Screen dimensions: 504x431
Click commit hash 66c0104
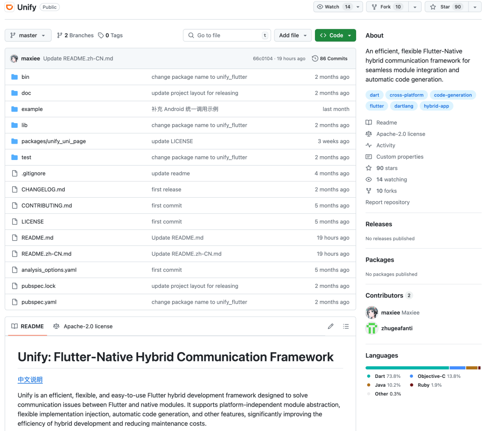click(x=263, y=58)
